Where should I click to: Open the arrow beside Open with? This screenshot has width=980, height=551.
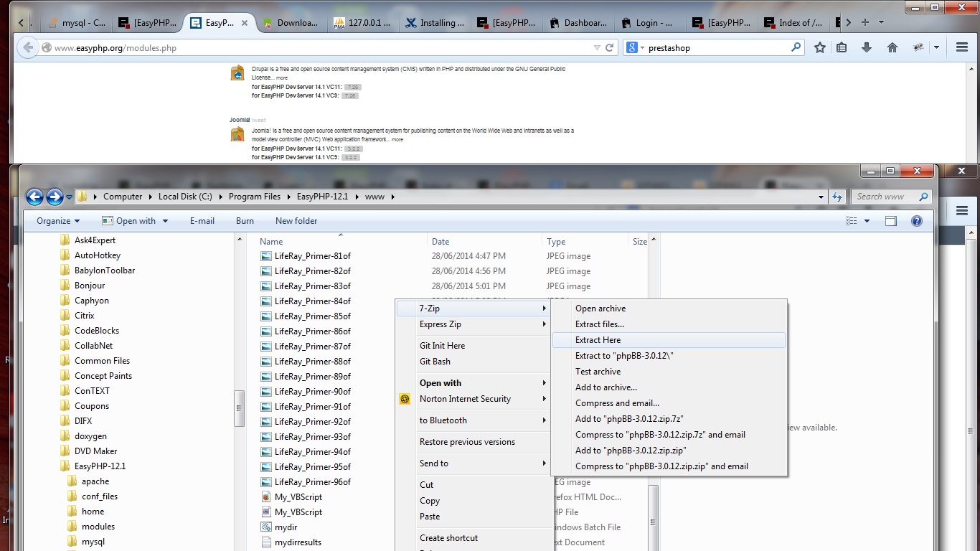pos(165,221)
